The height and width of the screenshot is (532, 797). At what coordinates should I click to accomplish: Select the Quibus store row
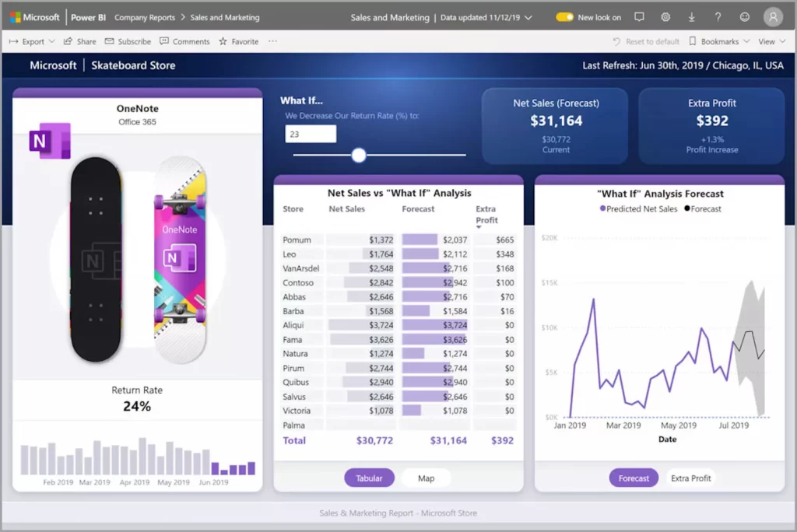[398, 382]
